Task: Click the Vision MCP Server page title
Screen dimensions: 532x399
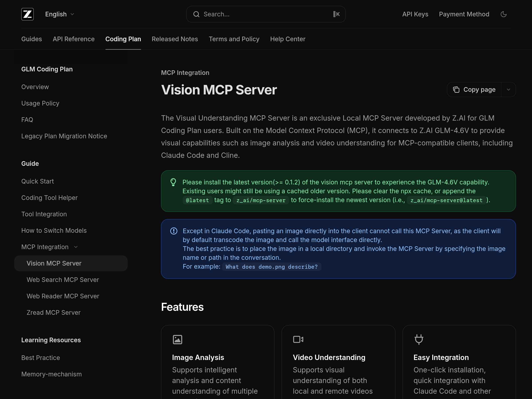Action: (x=219, y=90)
